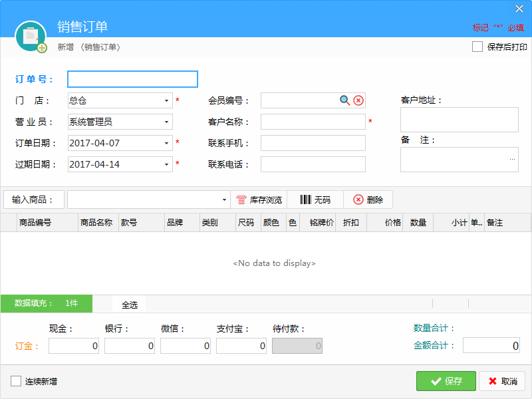Focus the 订单号 input field
The width and height of the screenshot is (532, 399).
click(x=133, y=79)
